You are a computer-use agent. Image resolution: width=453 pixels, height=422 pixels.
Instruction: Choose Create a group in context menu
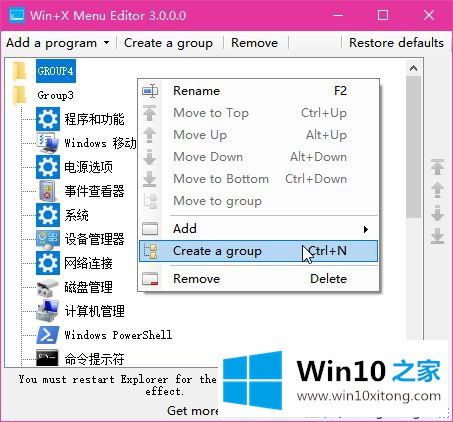pyautogui.click(x=259, y=251)
